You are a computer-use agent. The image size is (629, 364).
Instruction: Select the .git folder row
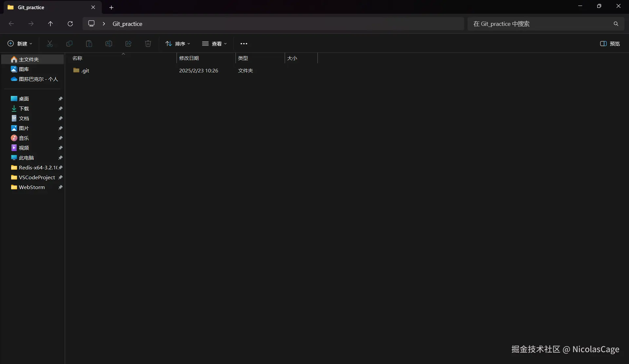pyautogui.click(x=85, y=70)
